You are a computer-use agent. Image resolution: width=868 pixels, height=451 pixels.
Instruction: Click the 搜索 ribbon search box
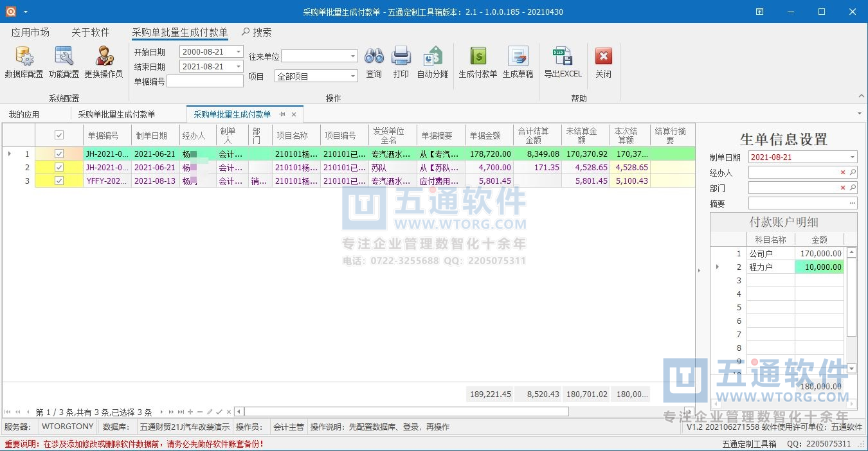(257, 32)
